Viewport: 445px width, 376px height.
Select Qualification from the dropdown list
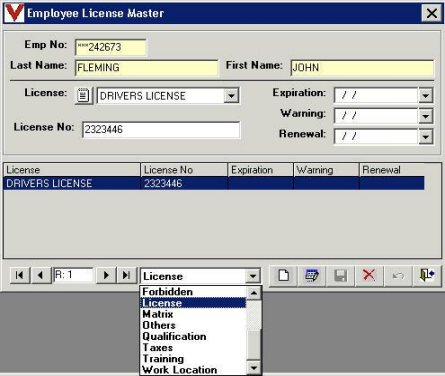click(x=193, y=336)
